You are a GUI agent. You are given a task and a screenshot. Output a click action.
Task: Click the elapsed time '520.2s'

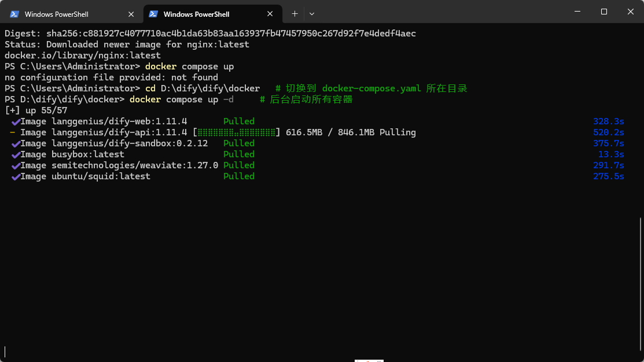(x=609, y=132)
